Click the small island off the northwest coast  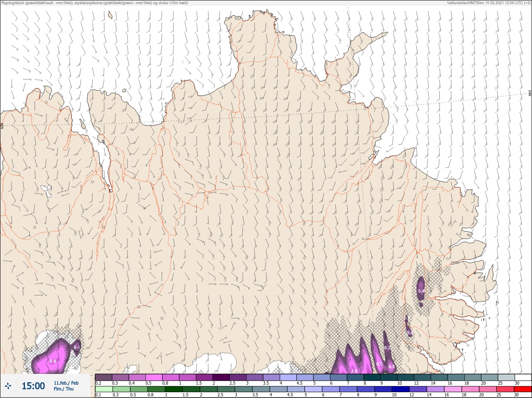(x=110, y=15)
